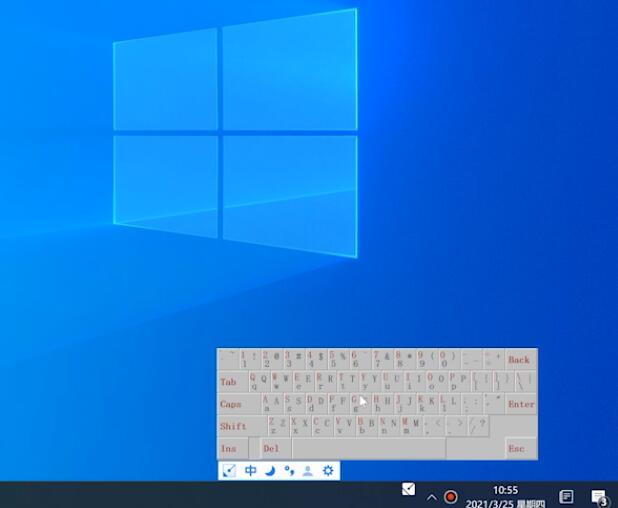Click the input method icon in the taskbar
This screenshot has height=508, width=618.
408,489
